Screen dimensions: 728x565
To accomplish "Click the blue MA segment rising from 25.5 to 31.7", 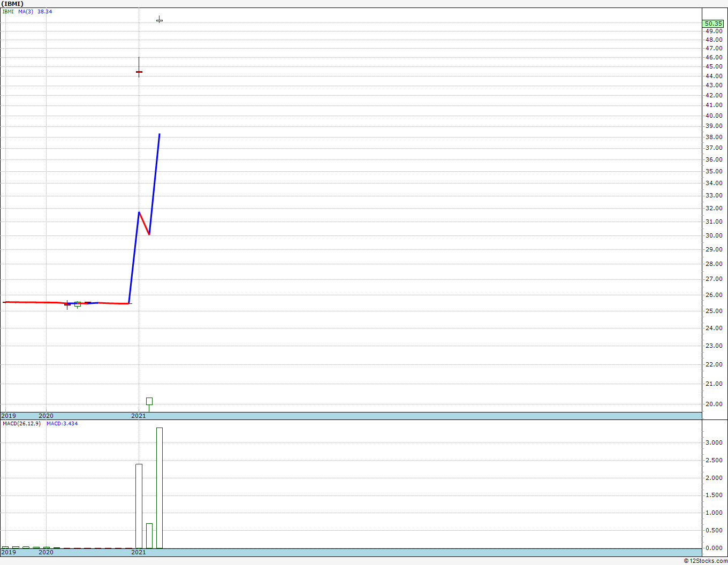I will tap(134, 258).
